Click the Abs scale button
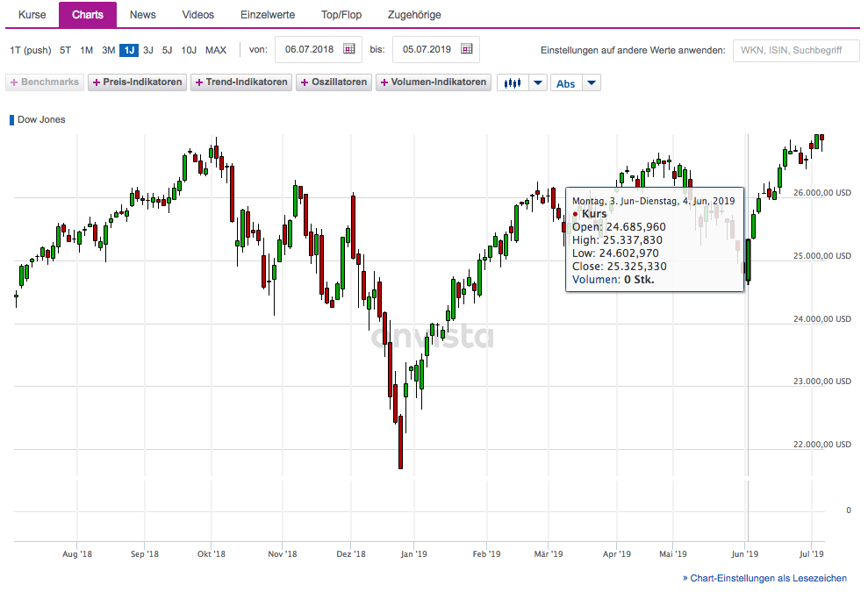Screen dimensions: 868x592 pyautogui.click(x=566, y=82)
